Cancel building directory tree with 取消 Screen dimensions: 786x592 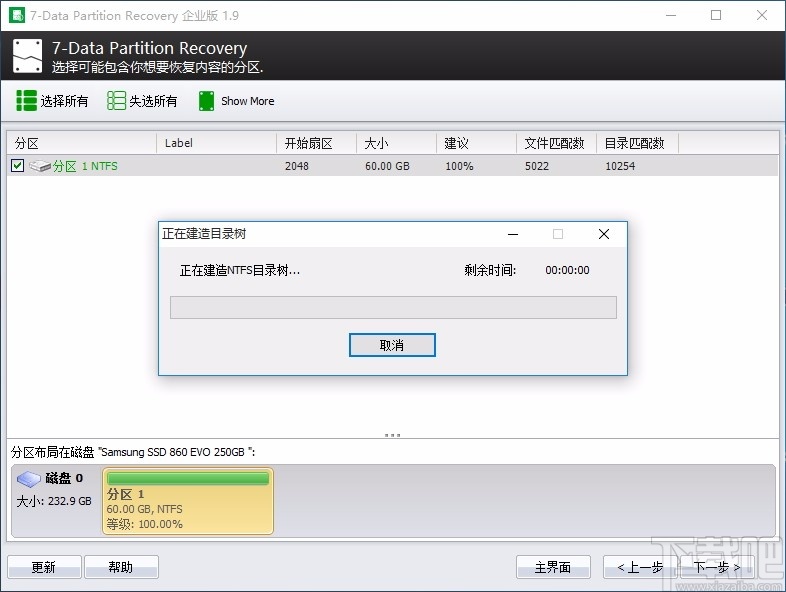tap(392, 345)
